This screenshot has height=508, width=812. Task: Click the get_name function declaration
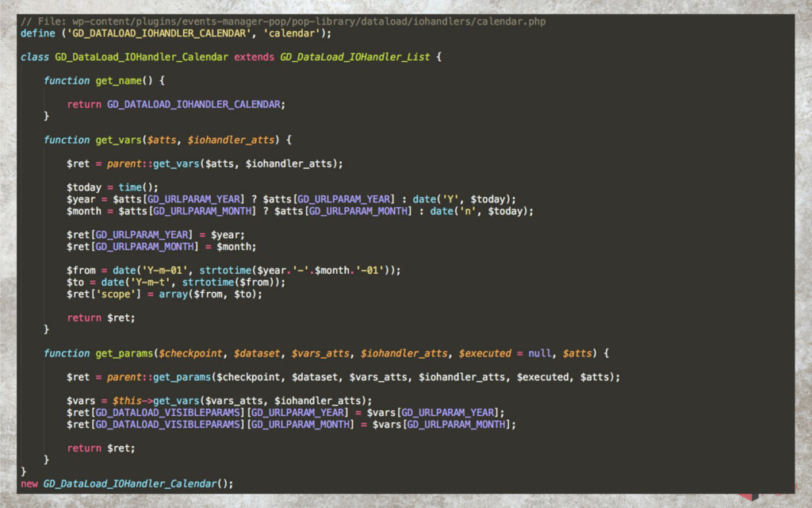coord(104,81)
